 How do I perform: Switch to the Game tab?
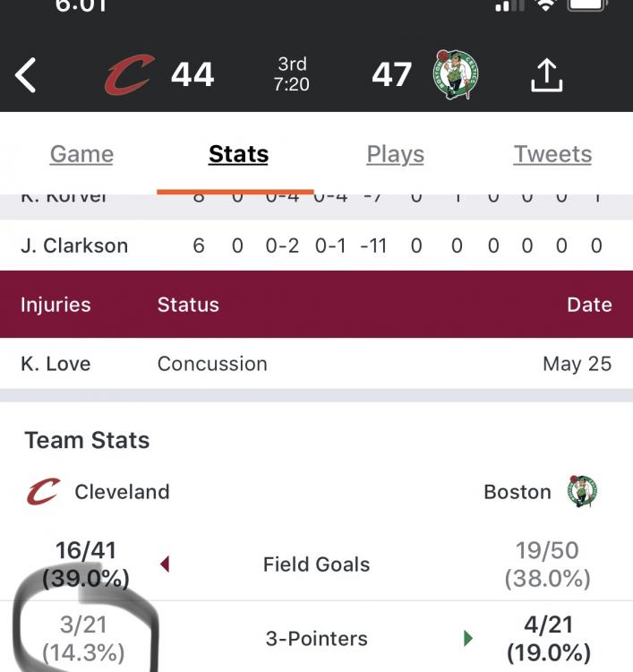point(81,154)
